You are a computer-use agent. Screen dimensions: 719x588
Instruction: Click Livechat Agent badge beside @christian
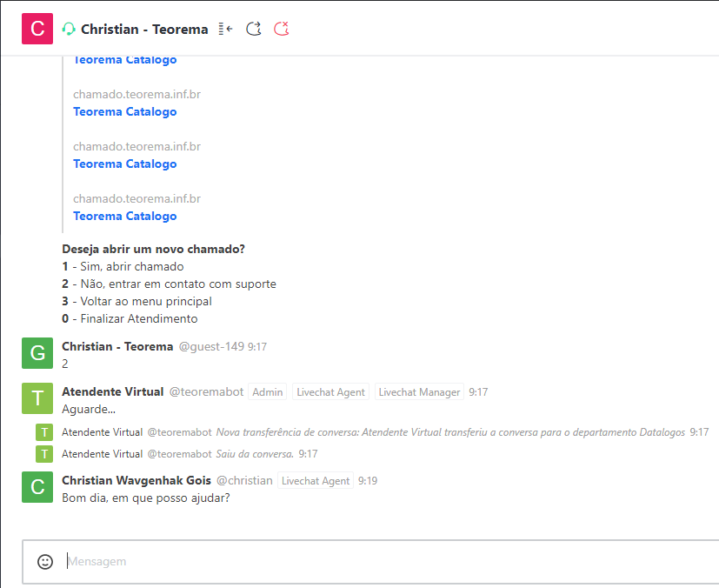coord(316,481)
